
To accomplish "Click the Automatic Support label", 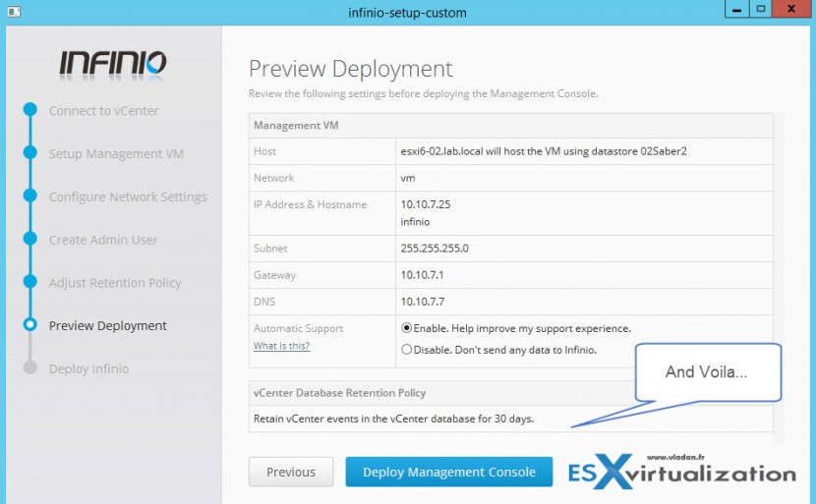I will [298, 328].
